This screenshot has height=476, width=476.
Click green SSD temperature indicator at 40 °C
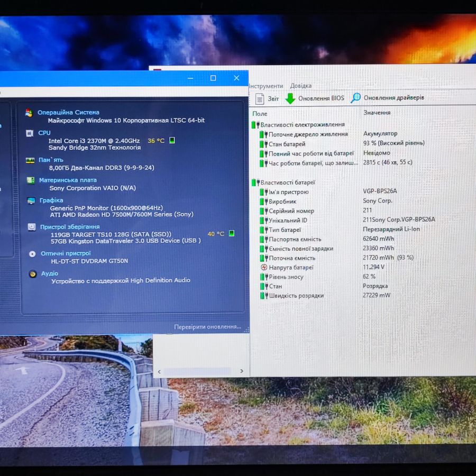(231, 233)
